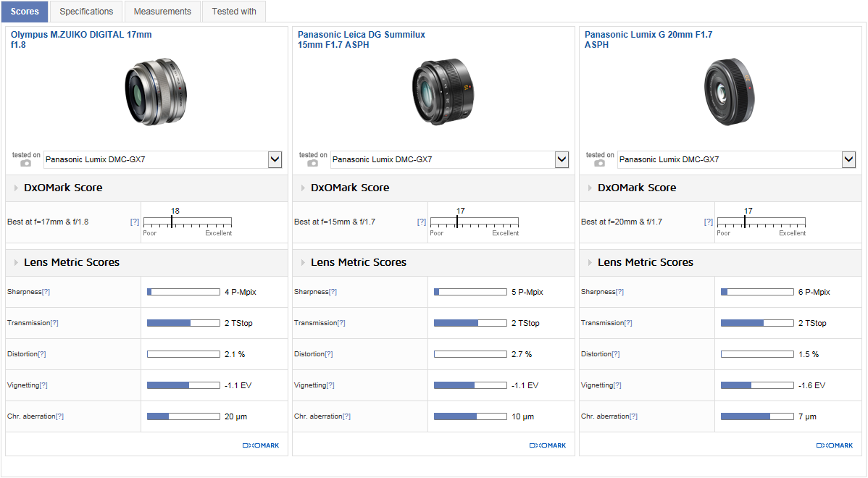Open the camera dropdown for the Leica 15mm lens
Viewport: 868px width, 478px height.
449,160
